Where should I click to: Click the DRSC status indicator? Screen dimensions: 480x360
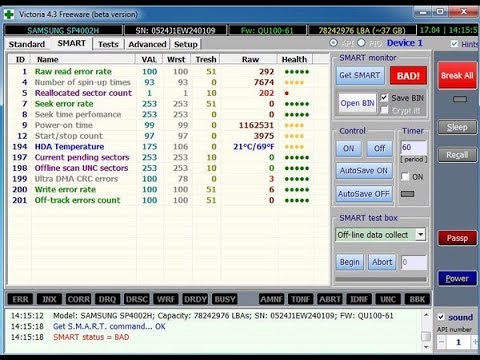pyautogui.click(x=137, y=299)
